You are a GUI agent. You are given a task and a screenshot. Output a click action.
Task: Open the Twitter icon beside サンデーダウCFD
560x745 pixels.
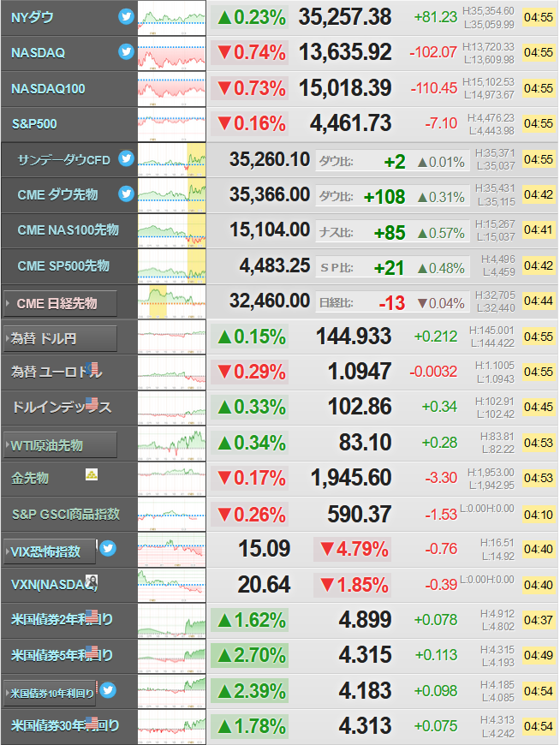pyautogui.click(x=126, y=158)
